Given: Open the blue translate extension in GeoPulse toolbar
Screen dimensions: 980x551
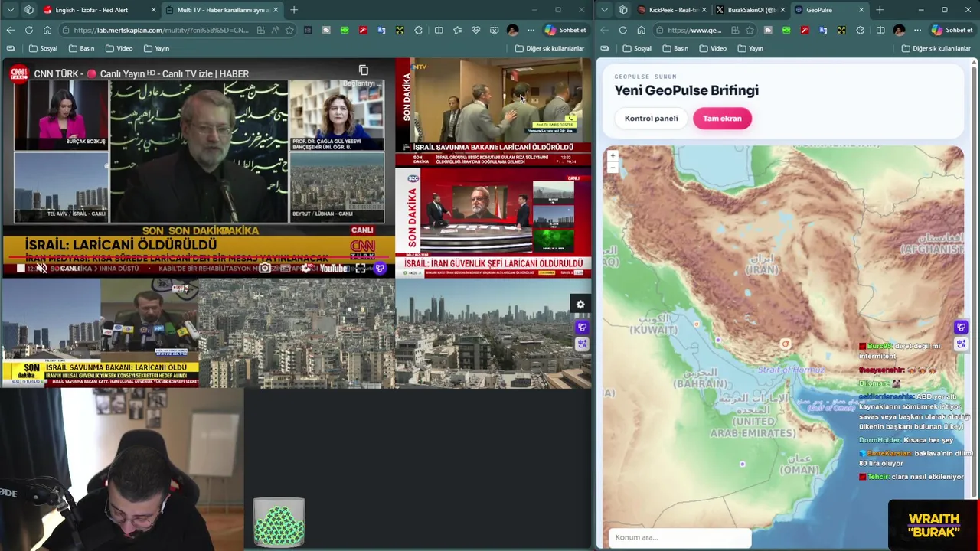Looking at the screenshot, I should [823, 30].
